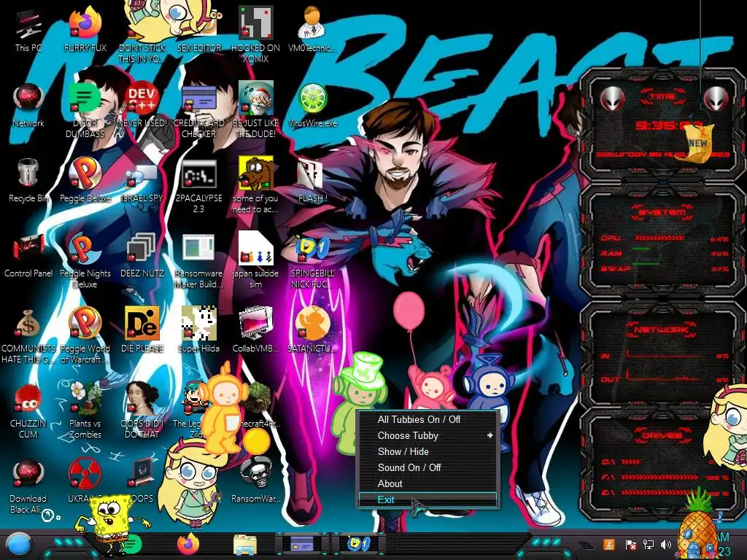The width and height of the screenshot is (747, 560).
Task: Open the SATANICTU... orange planet icon
Action: 312,330
